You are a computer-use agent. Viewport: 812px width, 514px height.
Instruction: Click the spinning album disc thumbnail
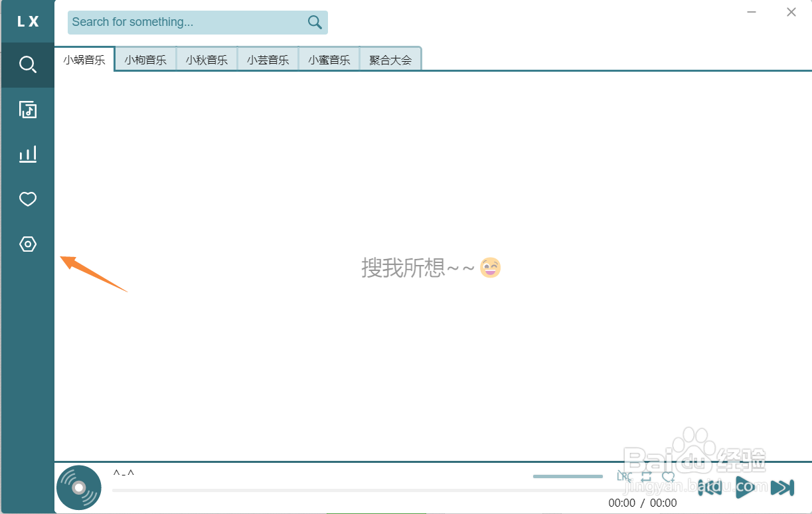(x=78, y=487)
